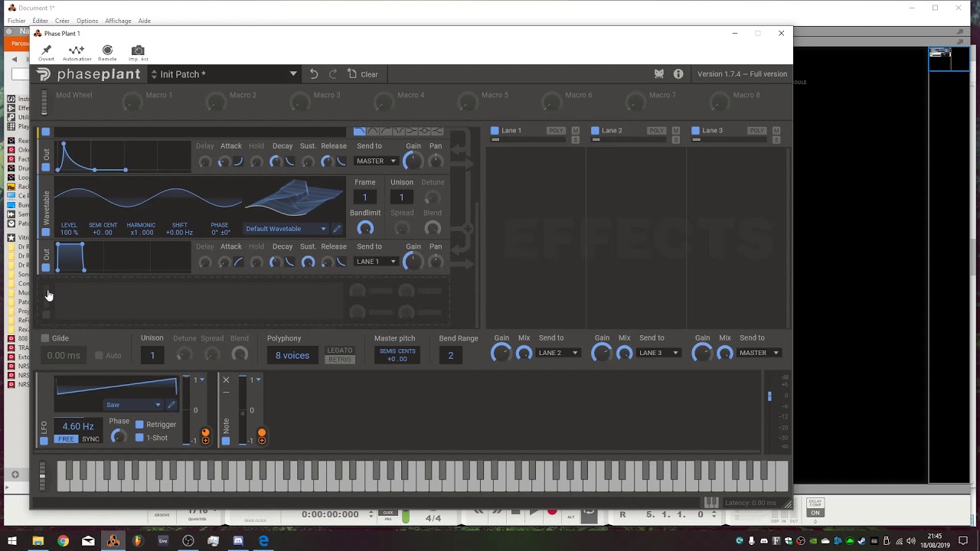The image size is (980, 551).
Task: Open Discord from the taskbar
Action: [x=238, y=541]
